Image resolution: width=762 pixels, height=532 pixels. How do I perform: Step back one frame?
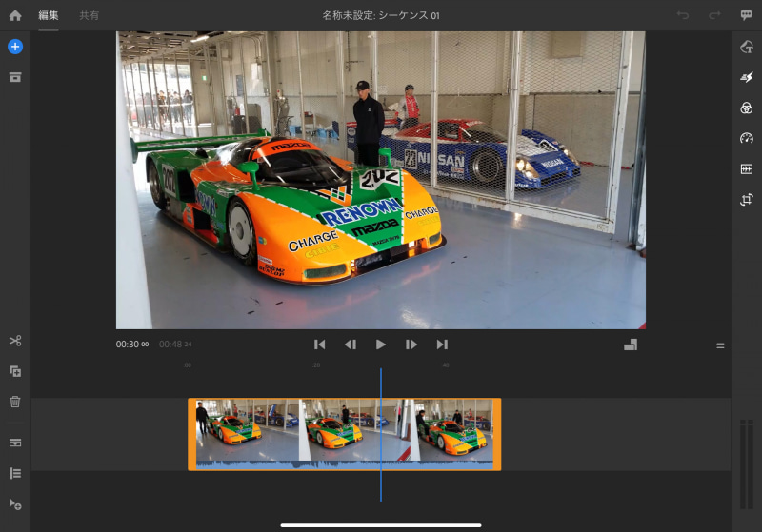(351, 345)
